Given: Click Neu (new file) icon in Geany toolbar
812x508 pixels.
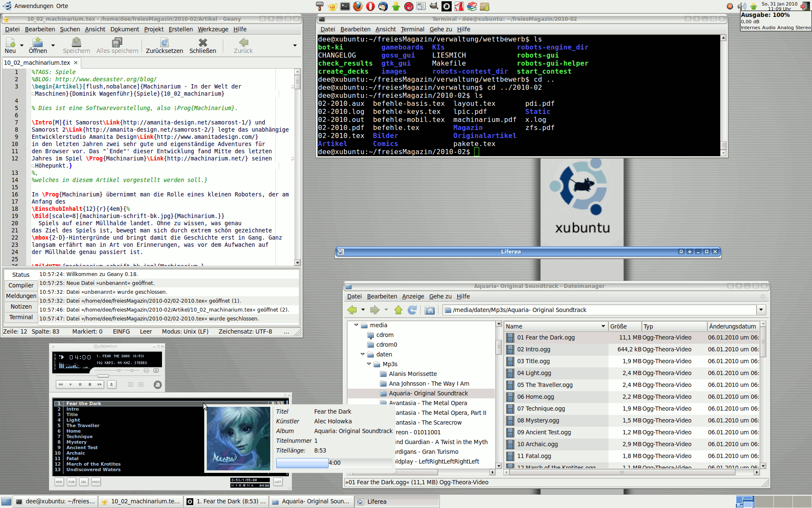Looking at the screenshot, I should click(x=10, y=43).
